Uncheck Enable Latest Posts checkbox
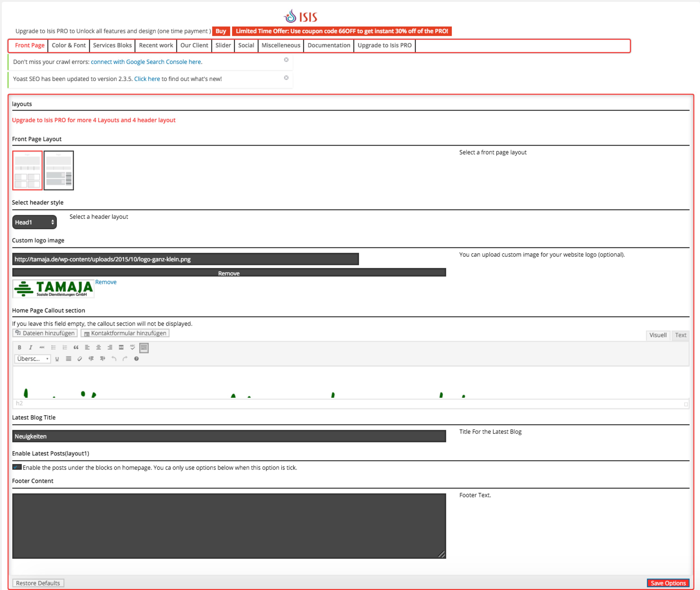The image size is (700, 590). [x=16, y=467]
